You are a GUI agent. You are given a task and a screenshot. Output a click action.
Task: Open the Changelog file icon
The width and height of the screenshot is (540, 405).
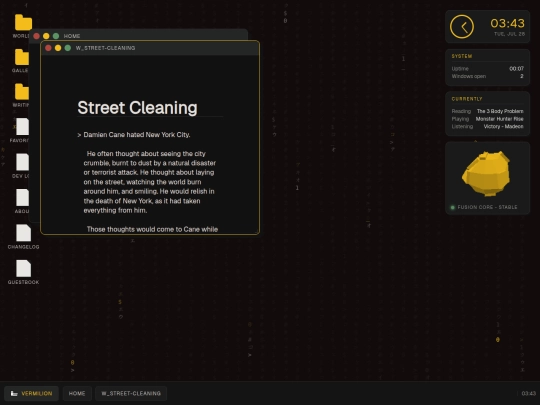pyautogui.click(x=23, y=233)
